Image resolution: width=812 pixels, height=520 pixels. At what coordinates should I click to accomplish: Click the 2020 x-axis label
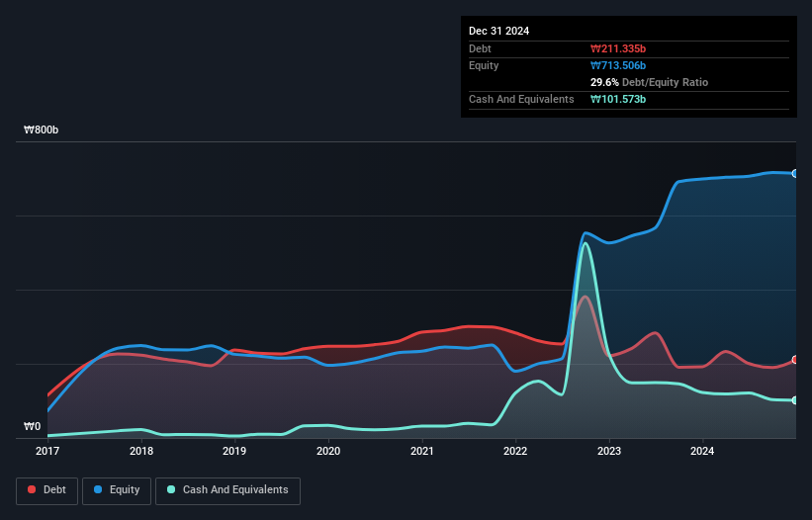tap(328, 451)
